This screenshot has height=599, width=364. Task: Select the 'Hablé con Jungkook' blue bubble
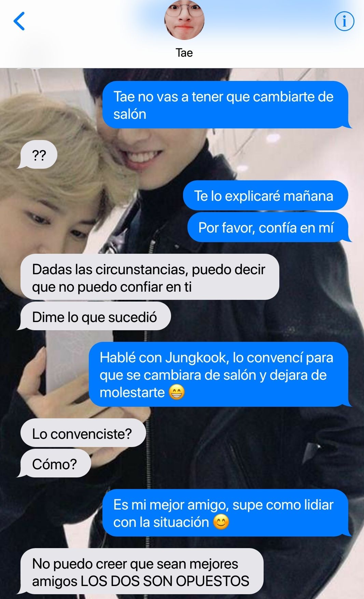tap(219, 375)
